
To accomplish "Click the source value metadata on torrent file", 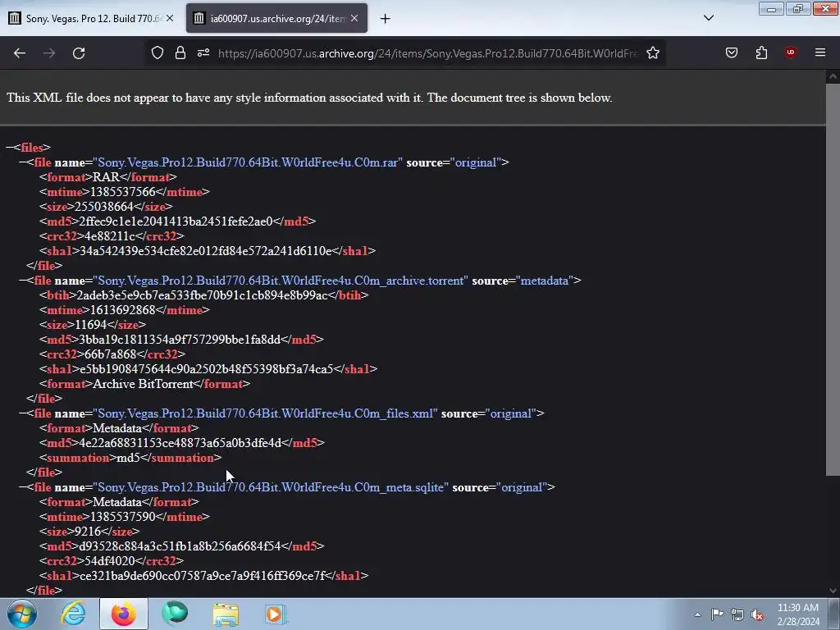I will point(545,281).
